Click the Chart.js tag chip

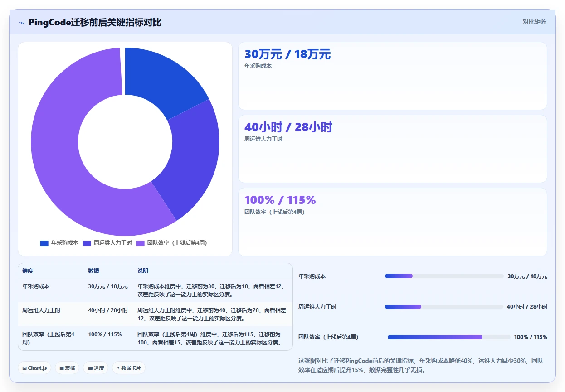[x=34, y=368]
